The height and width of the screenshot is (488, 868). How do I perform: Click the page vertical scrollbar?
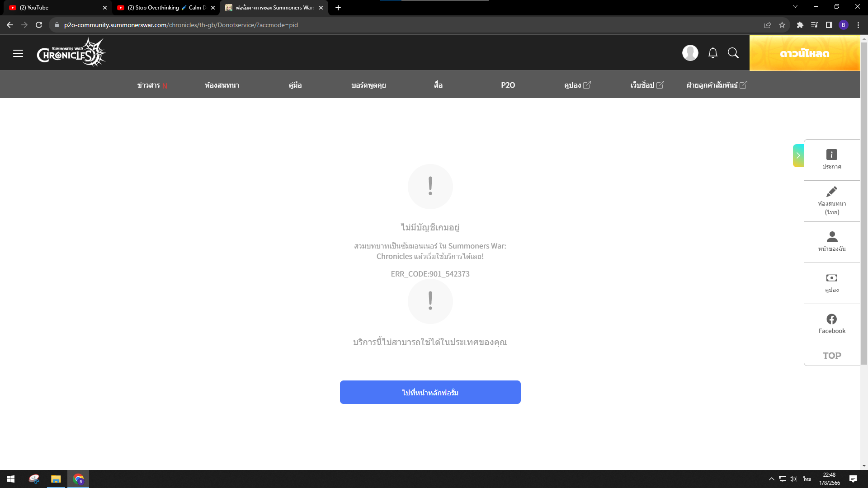[864, 203]
